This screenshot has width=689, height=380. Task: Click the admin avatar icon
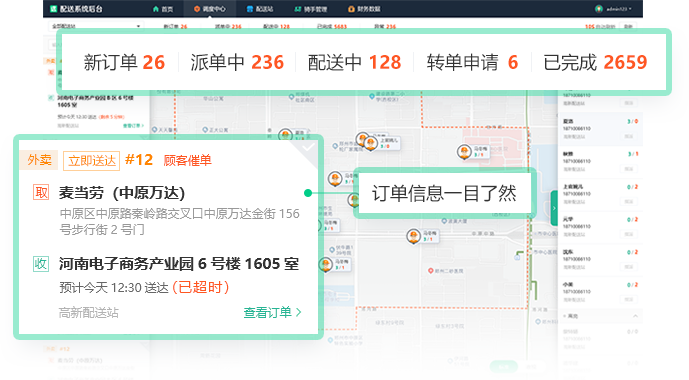tap(598, 9)
